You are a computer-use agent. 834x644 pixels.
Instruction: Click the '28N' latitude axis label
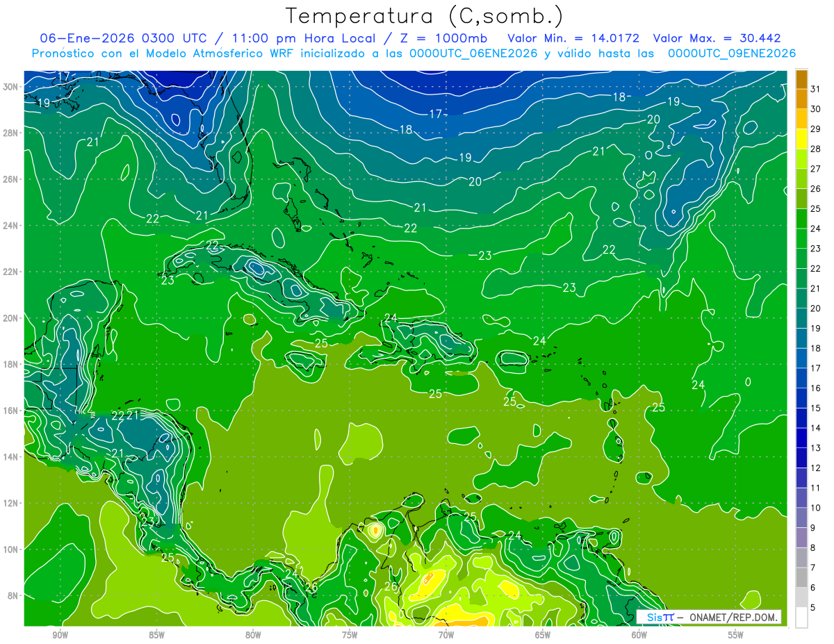pos(11,133)
